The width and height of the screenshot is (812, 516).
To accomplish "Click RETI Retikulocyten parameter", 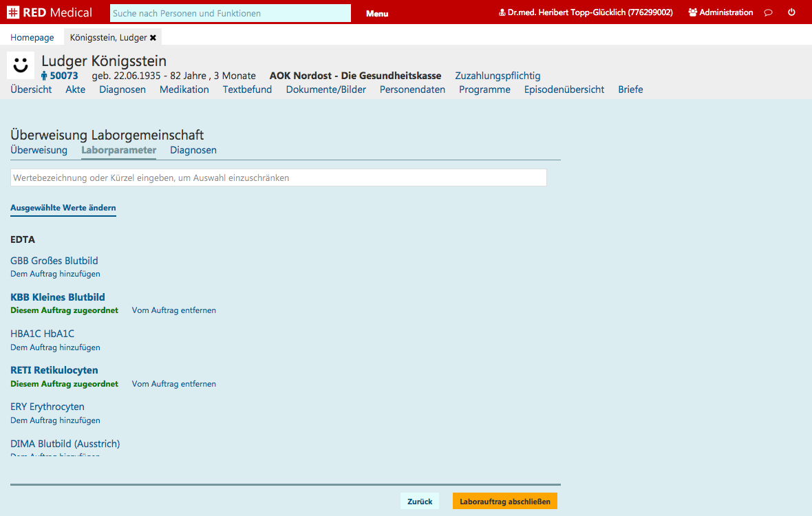I will (54, 370).
